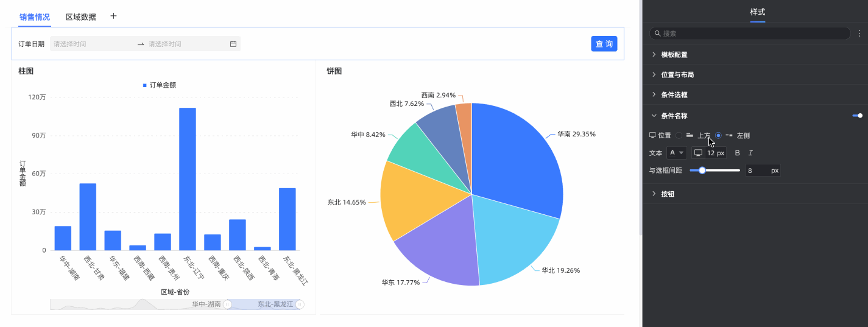Open the calendar icon in order date field
This screenshot has width=868, height=327.
(233, 44)
